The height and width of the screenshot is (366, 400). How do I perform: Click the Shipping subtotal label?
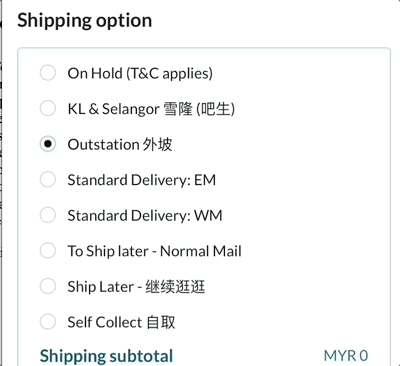[x=106, y=356]
